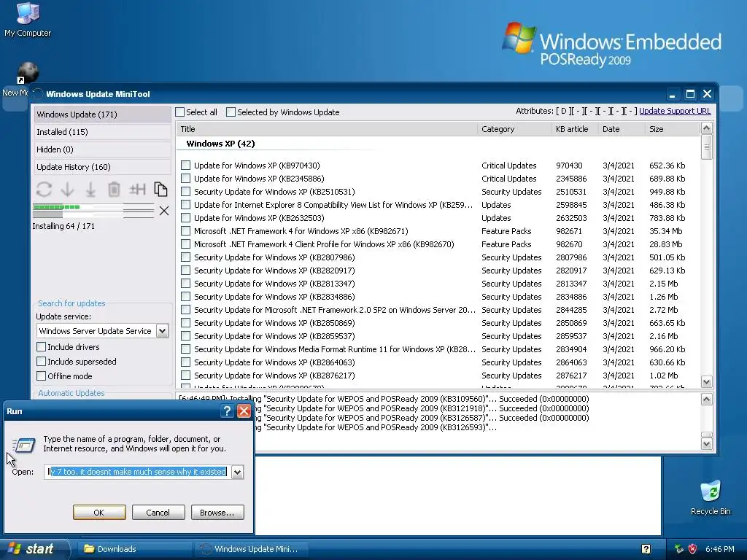Click the Windows Update MiniTool title icon
The width and height of the screenshot is (747, 560).
[x=38, y=94]
